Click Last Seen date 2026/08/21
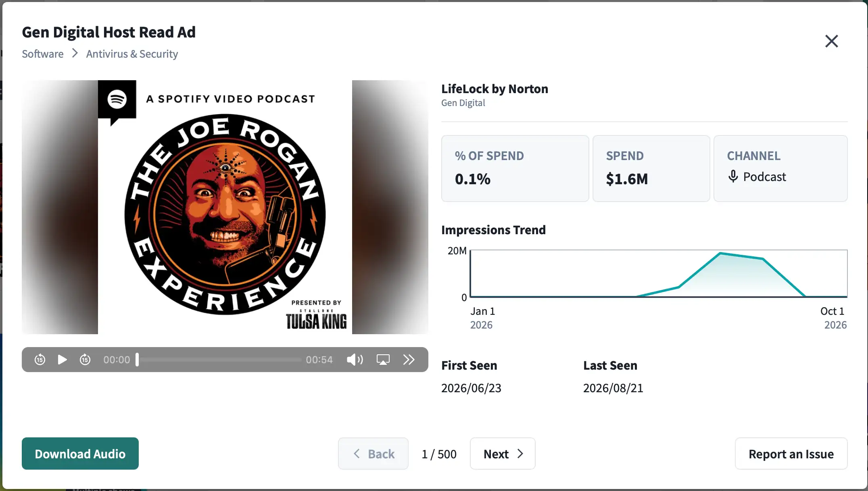This screenshot has height=491, width=868. [613, 388]
